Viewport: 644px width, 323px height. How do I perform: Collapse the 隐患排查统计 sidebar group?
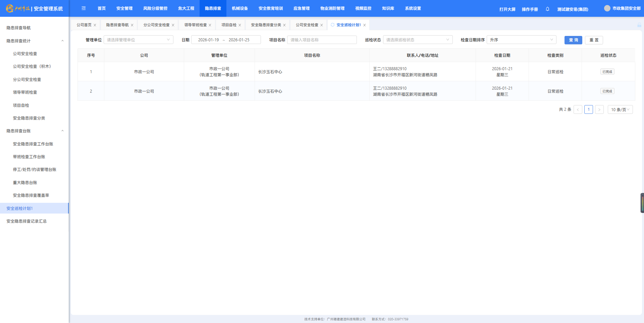point(62,41)
